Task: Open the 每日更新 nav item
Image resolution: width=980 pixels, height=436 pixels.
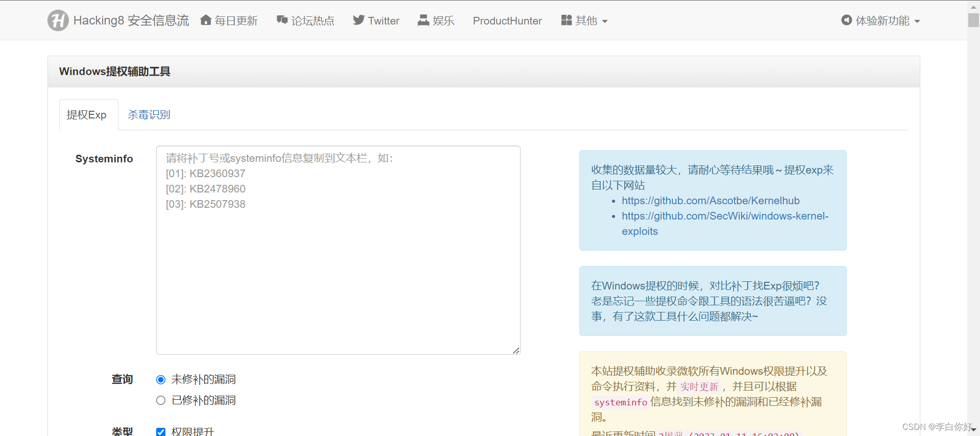Action: pos(236,20)
